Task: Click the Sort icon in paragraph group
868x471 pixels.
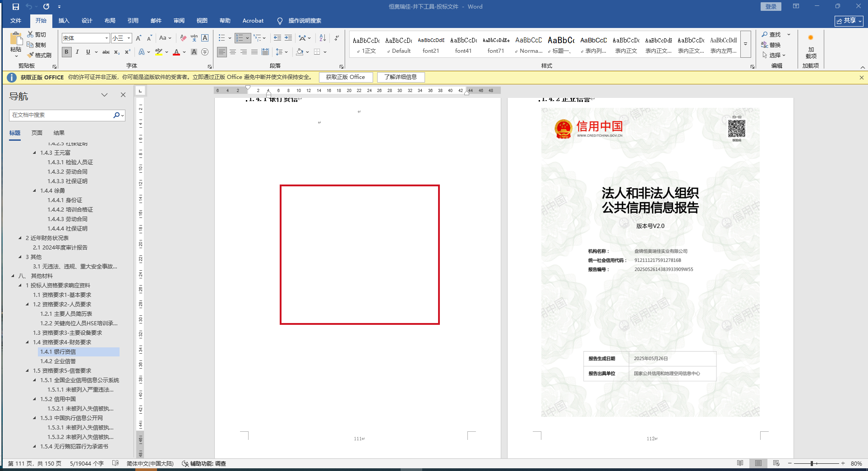Action: [322, 38]
